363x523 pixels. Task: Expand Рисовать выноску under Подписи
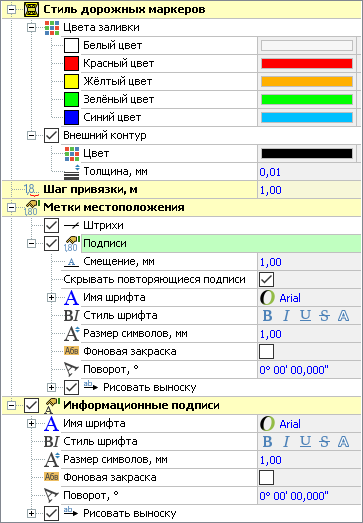point(51,388)
